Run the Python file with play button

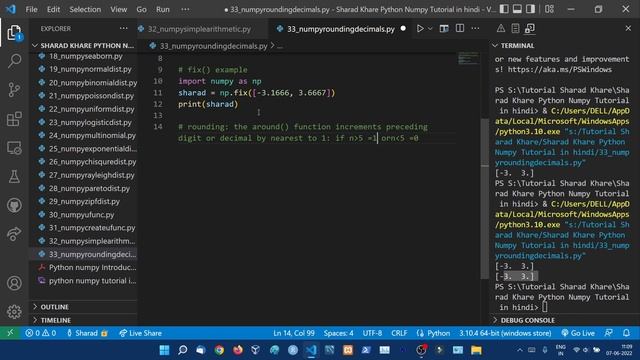coord(420,29)
